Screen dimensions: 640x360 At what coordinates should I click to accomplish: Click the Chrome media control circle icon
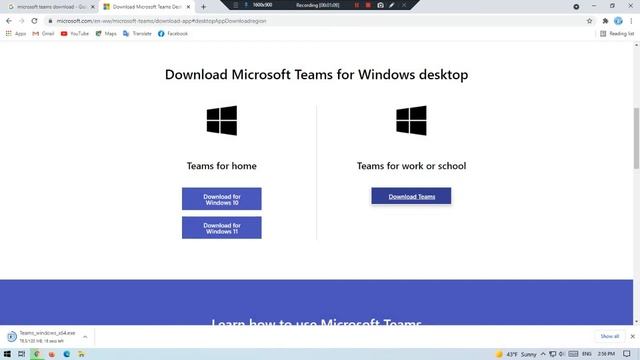click(576, 7)
